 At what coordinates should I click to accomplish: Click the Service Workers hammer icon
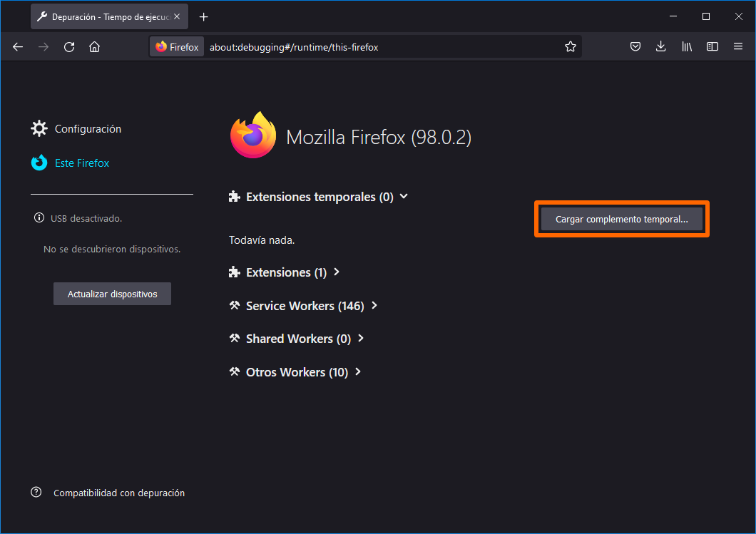[x=235, y=306]
